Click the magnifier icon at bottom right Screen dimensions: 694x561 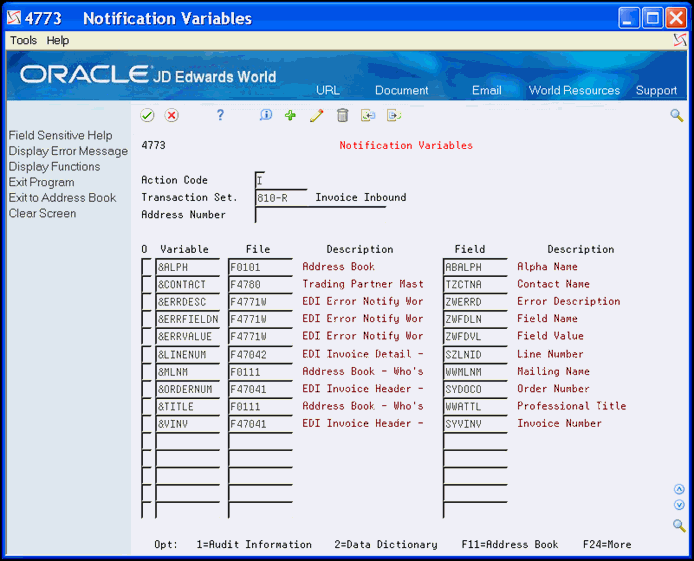pos(679,526)
